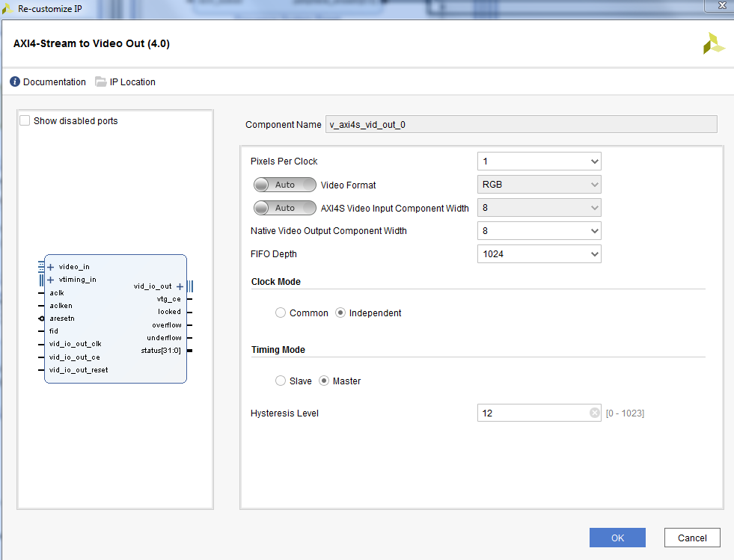This screenshot has width=734, height=560.
Task: Select the Master timing mode
Action: (324, 381)
